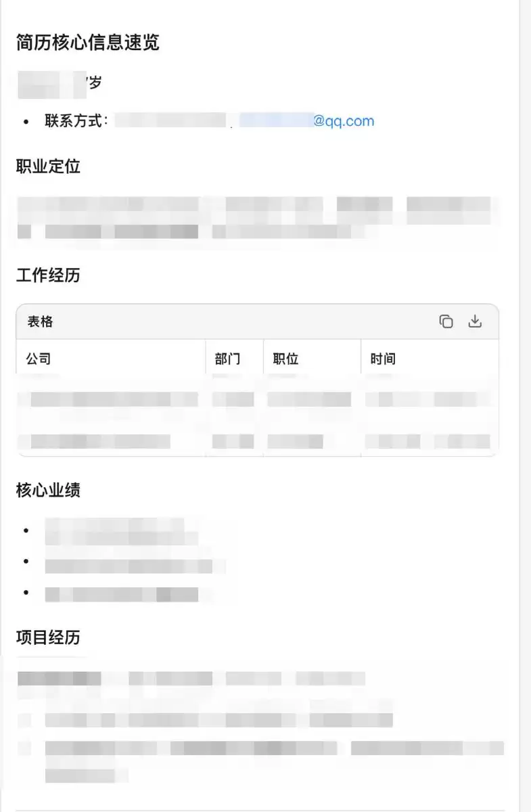Select the 职位 column header
Screen dimensions: 531x812
pyautogui.click(x=285, y=359)
